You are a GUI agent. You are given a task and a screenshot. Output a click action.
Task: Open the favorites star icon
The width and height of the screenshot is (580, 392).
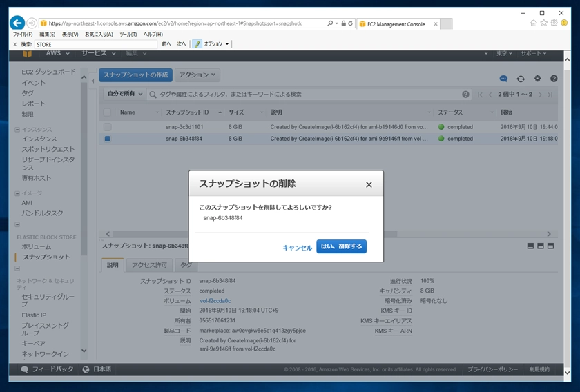pos(544,23)
